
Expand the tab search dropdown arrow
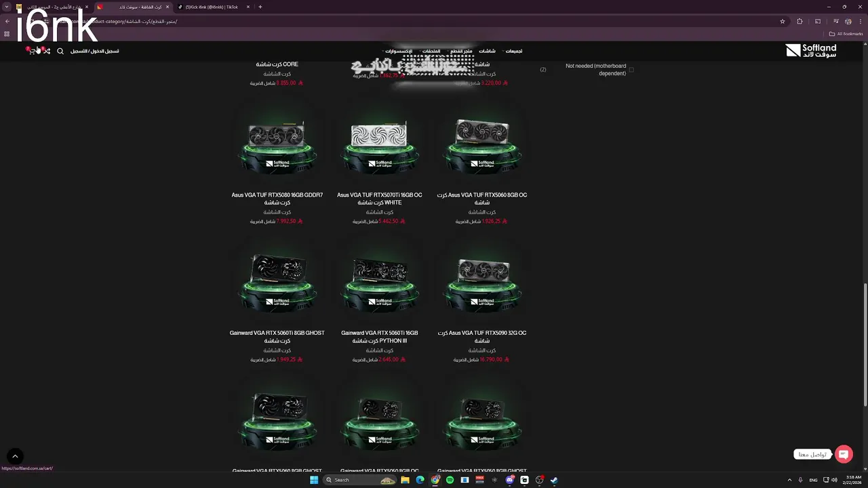point(6,7)
